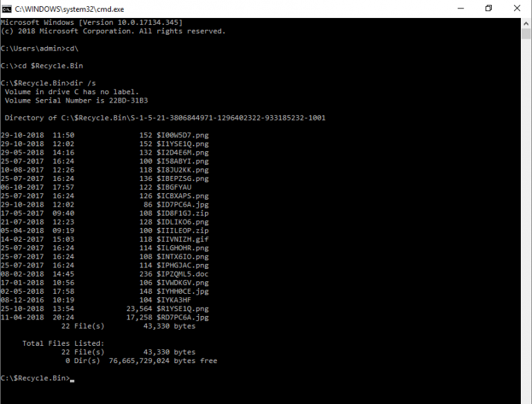Click the bytes free summary line
The width and height of the screenshot is (532, 404).
(x=142, y=360)
